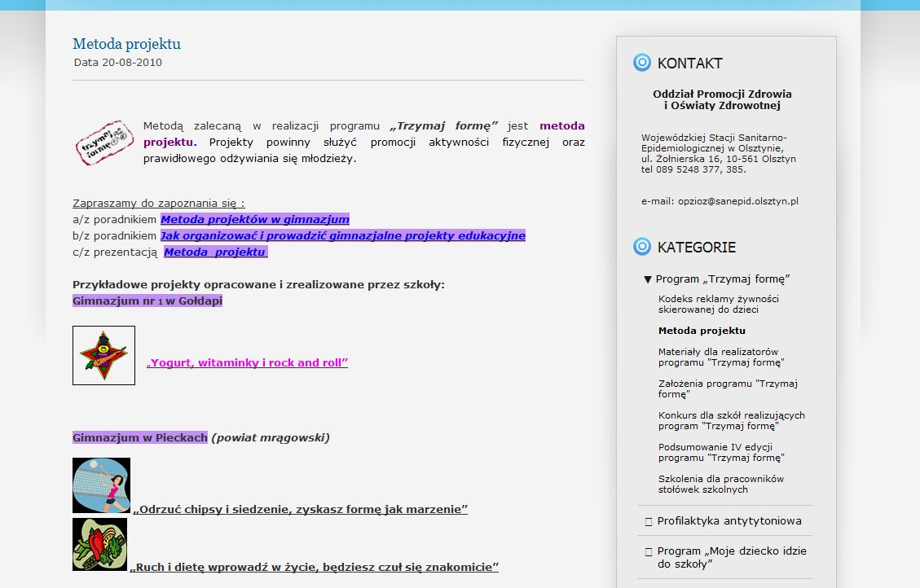This screenshot has height=588, width=920.
Task: Expand the Profilaktyka antytytoniowa category box
Action: tap(649, 522)
